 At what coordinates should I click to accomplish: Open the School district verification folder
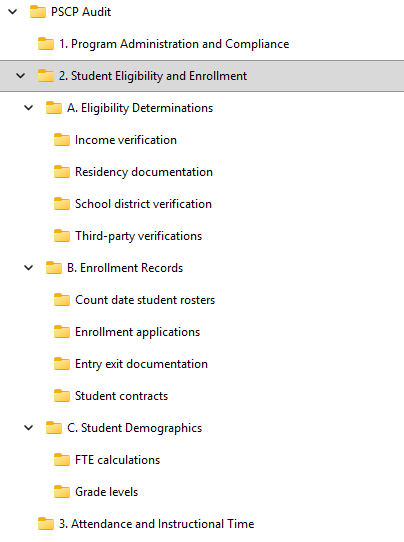pos(143,204)
